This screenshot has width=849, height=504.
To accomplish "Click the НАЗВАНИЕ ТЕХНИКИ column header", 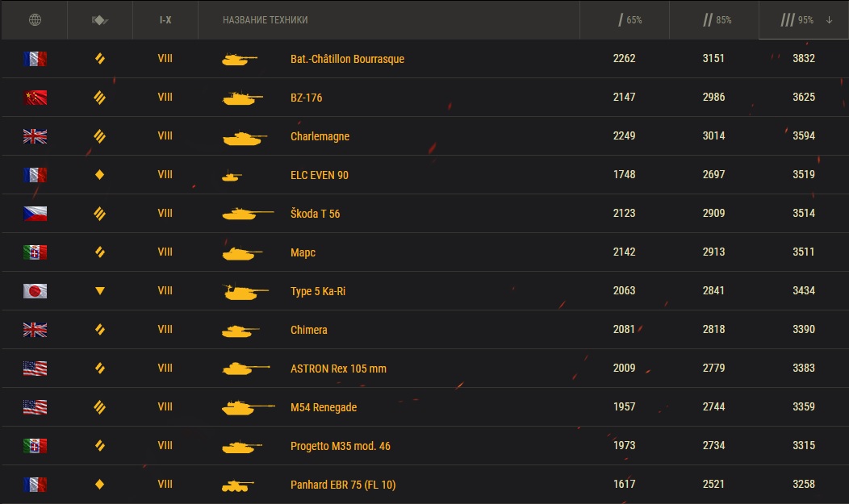I will coord(265,19).
